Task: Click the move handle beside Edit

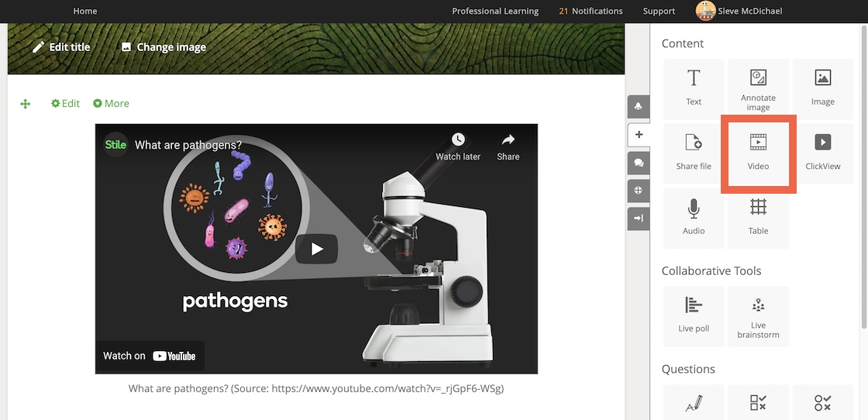Action: 25,104
